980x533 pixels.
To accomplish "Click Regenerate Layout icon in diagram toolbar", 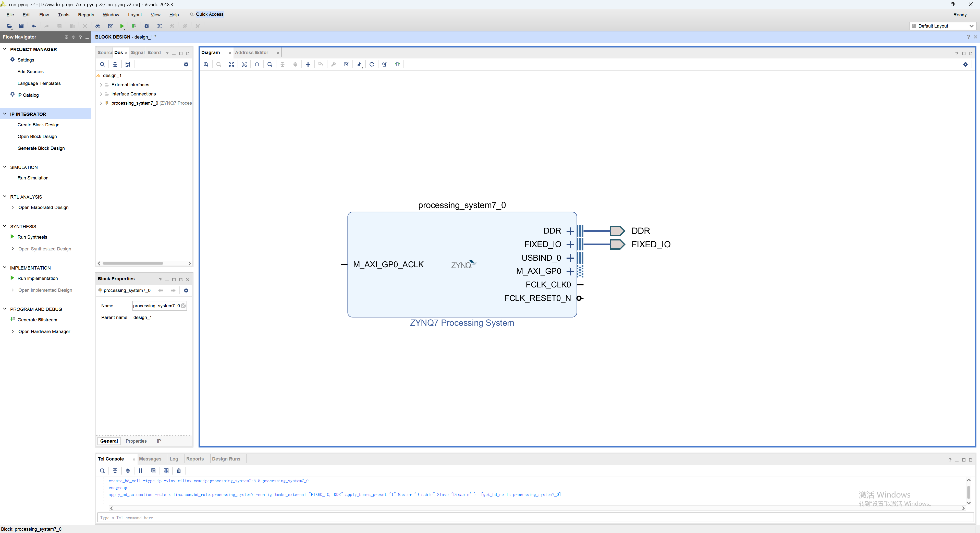I will [372, 64].
